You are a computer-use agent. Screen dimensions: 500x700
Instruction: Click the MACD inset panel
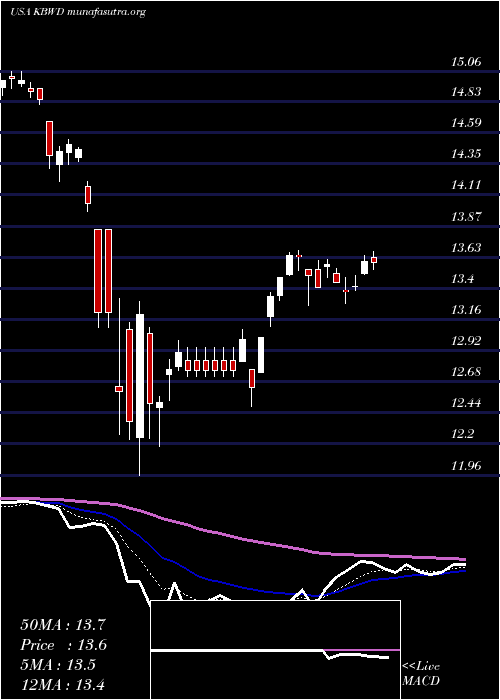pos(275,650)
